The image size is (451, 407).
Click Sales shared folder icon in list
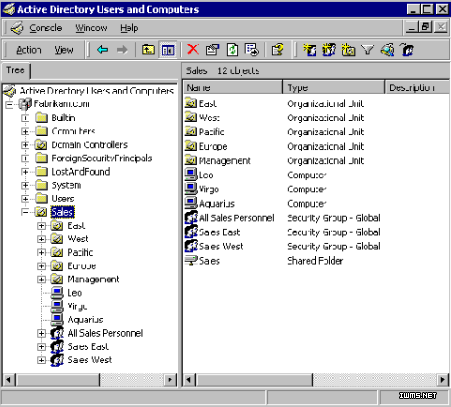point(191,260)
